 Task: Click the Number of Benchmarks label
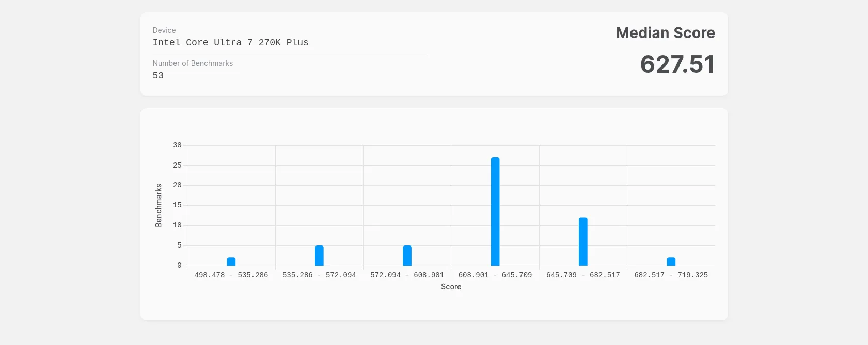point(193,63)
